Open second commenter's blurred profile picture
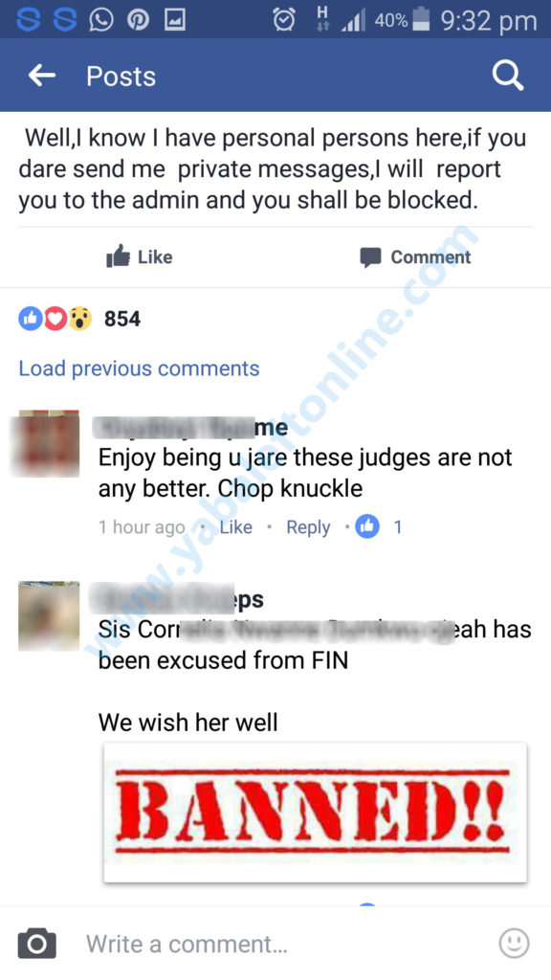The height and width of the screenshot is (980, 551). (x=49, y=615)
